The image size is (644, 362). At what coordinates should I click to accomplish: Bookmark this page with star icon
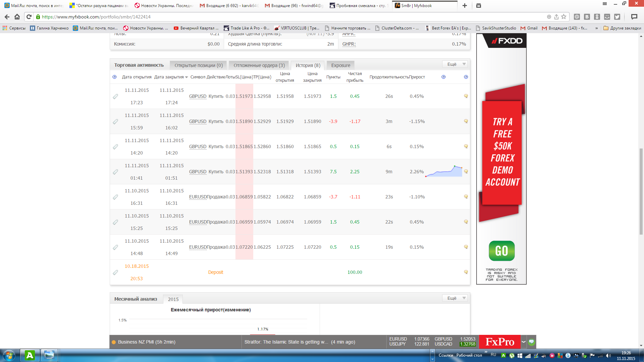564,17
